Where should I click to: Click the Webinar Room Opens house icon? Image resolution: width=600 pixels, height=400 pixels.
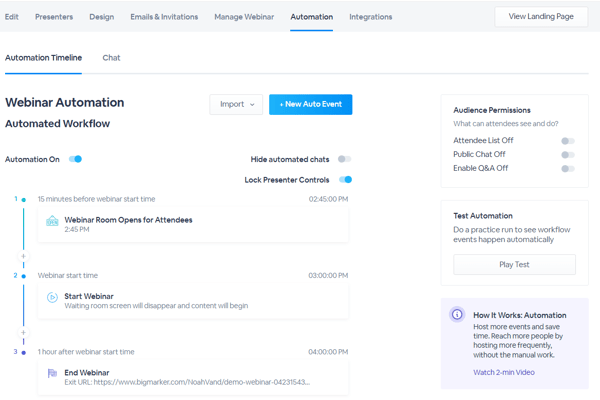[x=52, y=221]
